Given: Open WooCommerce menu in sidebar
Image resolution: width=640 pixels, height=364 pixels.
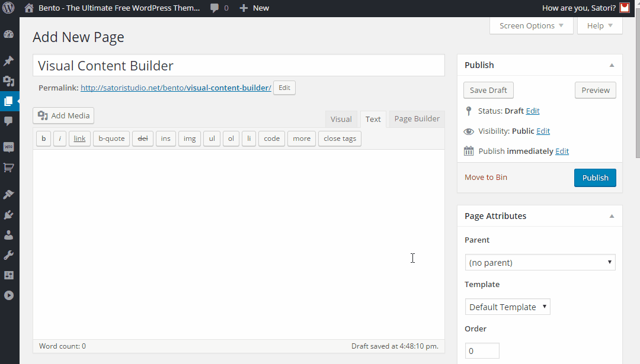Looking at the screenshot, I should pos(8,147).
